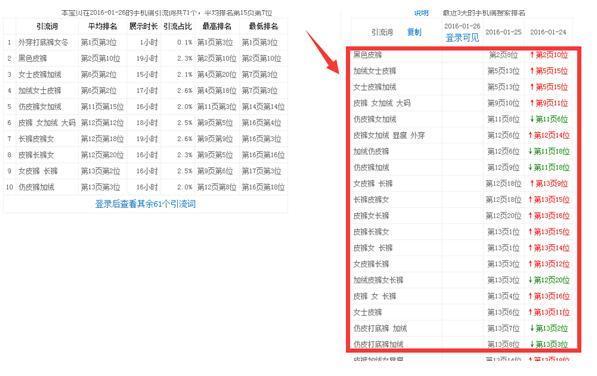
Task: Select the 最高排名 column header
Action: [x=217, y=26]
